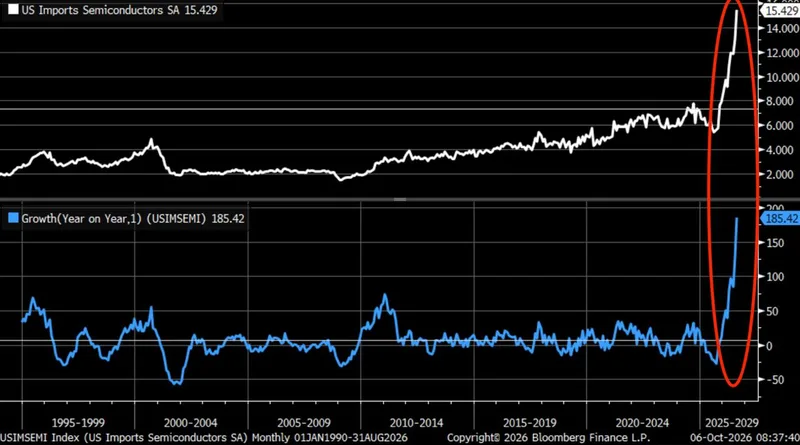Click the panel divider handle between charts
The image size is (800, 445).
click(x=400, y=200)
